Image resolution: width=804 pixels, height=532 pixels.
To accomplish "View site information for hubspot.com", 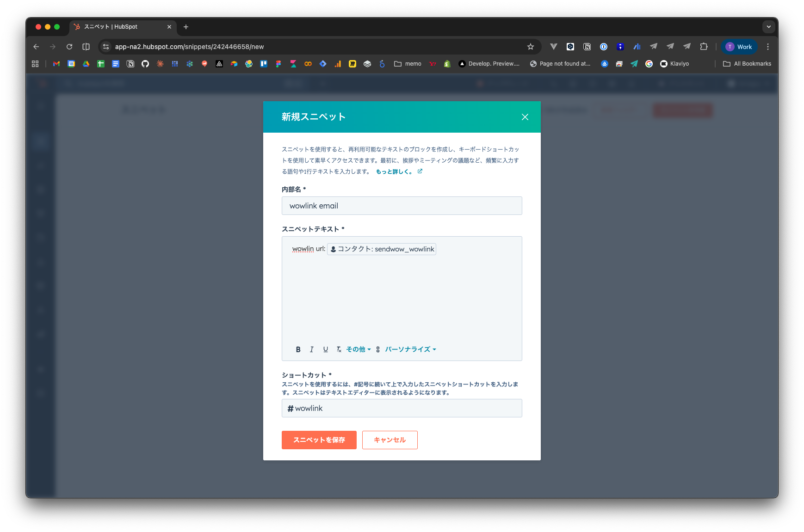I will pyautogui.click(x=106, y=47).
